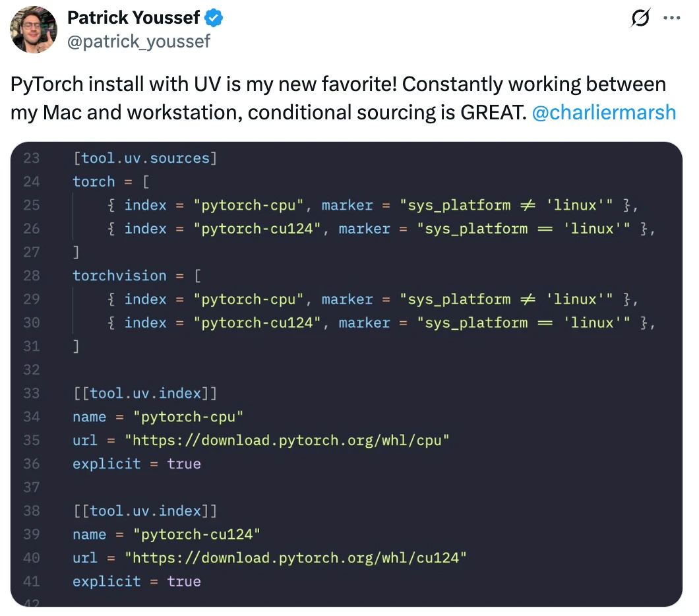The height and width of the screenshot is (616, 699).
Task: Click the torchvision key on line 28
Action: pos(119,276)
